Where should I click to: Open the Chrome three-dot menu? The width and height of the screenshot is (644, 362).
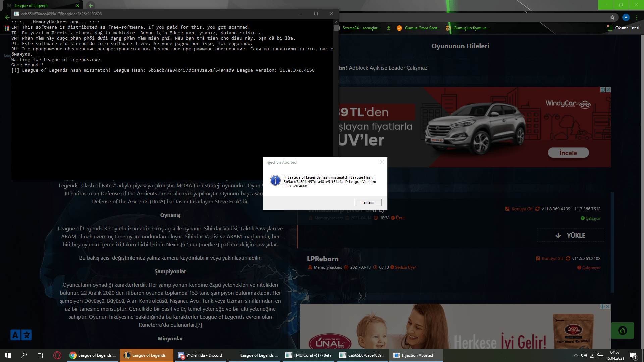coord(637,17)
